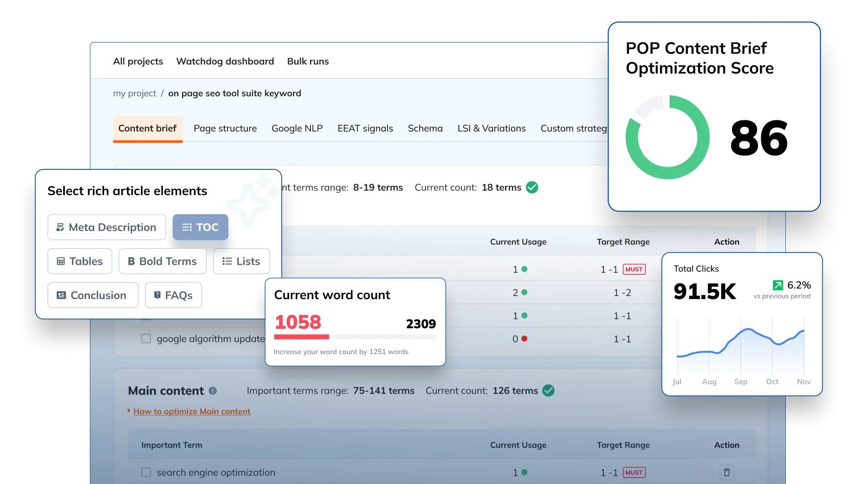Click the my project breadcrumb
The image size is (868, 484).
tap(135, 93)
